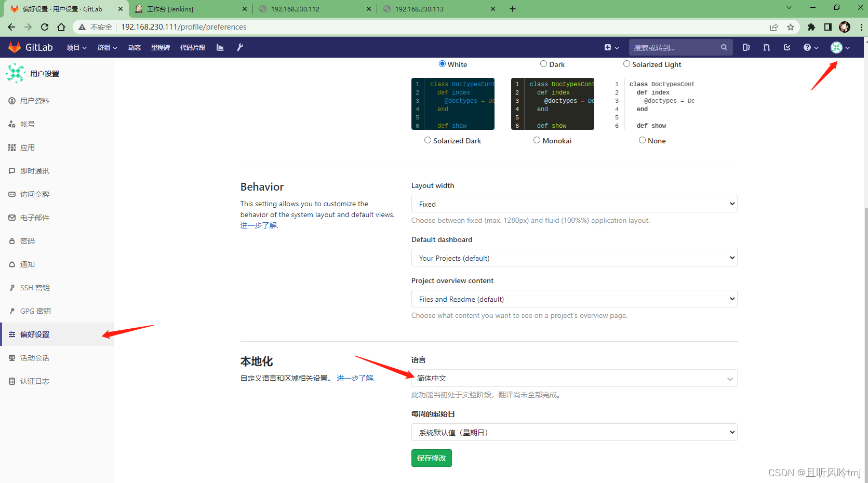
Task: Open the Project overview content dropdown
Action: 574,299
